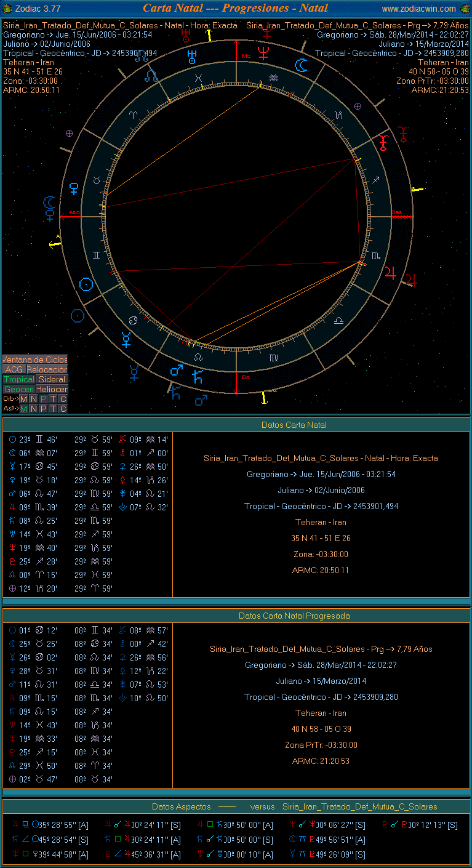Toggle the Asp P option
Viewport: 472px width, 868px height.
coord(43,409)
